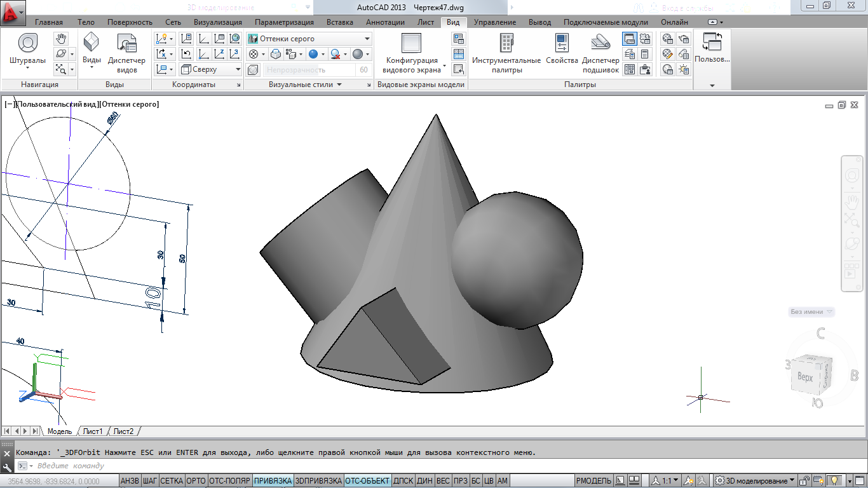Open the View Manager (Диспетчер видов) icon
The height and width of the screenshot is (488, 868).
point(126,44)
